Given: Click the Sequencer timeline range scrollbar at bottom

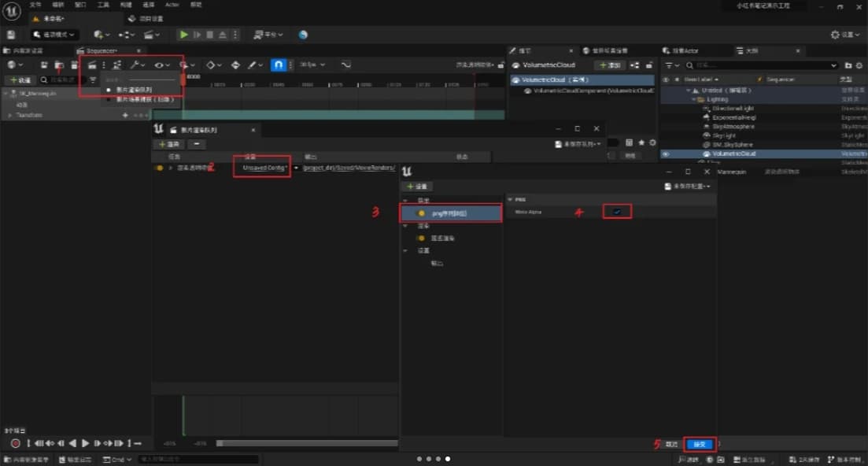Looking at the screenshot, I should point(307,443).
